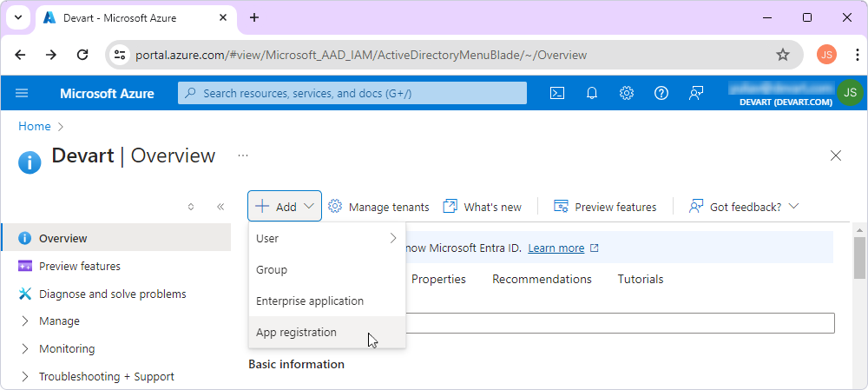This screenshot has height=390, width=868.
Task: Open Chrome profile JS avatar
Action: click(x=826, y=55)
